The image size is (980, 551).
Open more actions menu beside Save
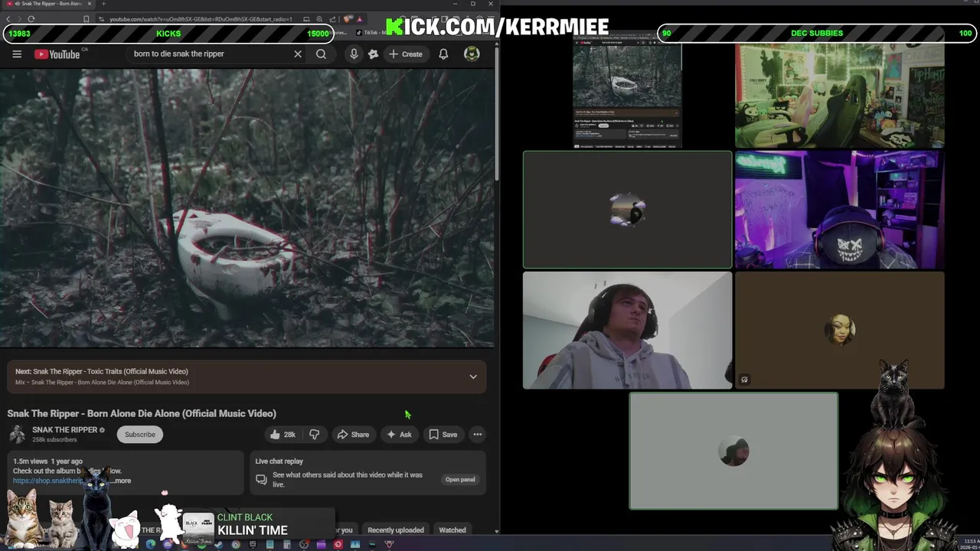(477, 434)
